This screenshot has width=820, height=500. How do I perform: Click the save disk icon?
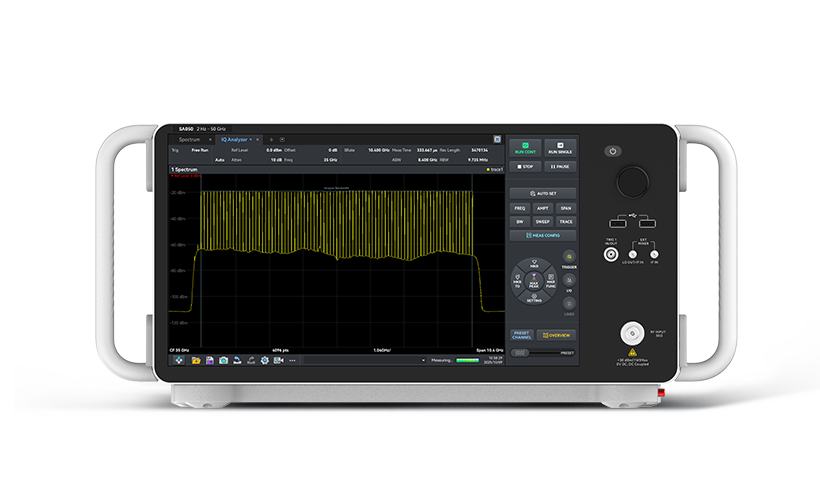tap(210, 359)
